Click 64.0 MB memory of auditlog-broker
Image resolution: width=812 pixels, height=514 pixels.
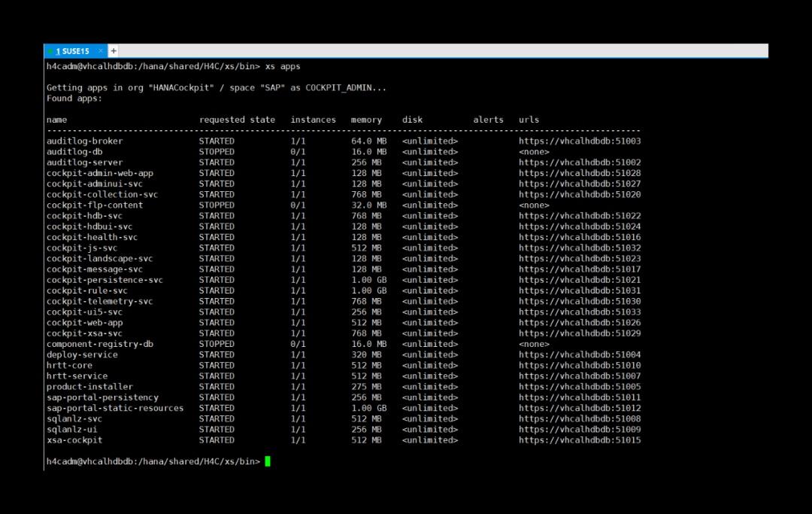368,141
